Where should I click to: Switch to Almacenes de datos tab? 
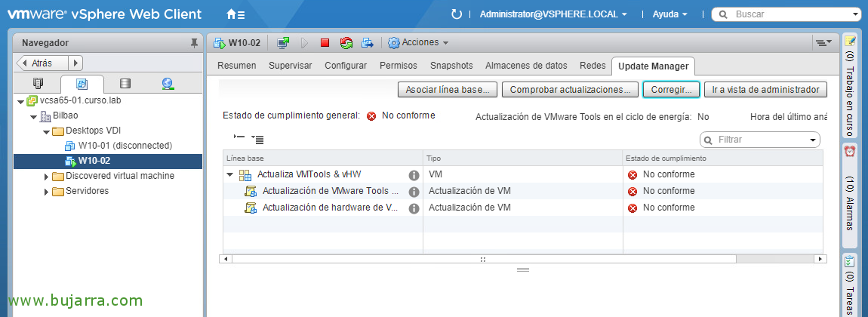click(x=526, y=65)
